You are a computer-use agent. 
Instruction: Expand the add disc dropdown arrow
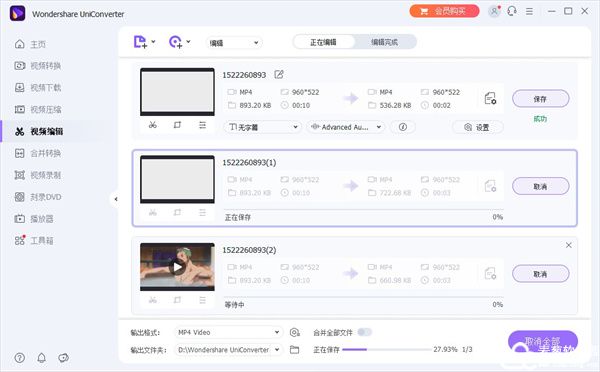[x=188, y=41]
